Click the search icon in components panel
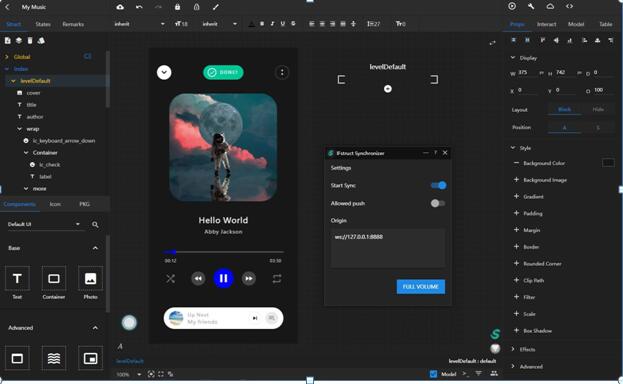Image resolution: width=623 pixels, height=384 pixels. coord(95,225)
